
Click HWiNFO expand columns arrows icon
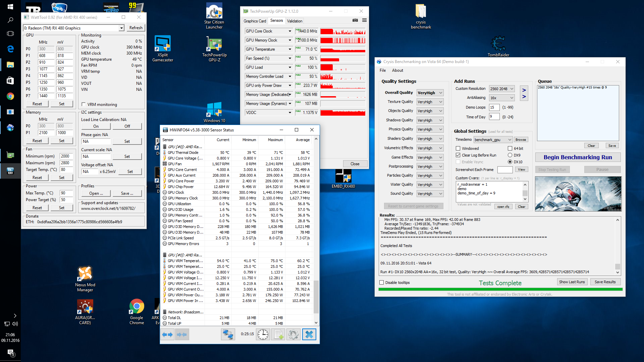167,334
